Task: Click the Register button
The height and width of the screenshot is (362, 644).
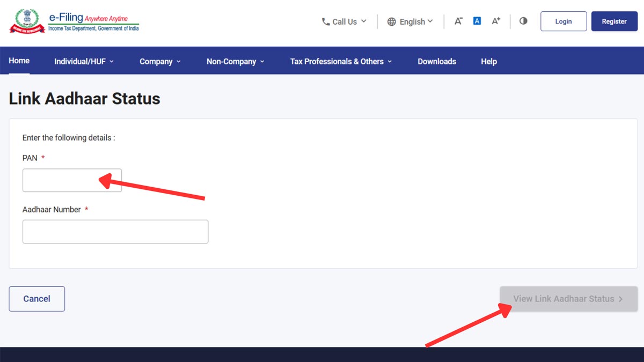Action: point(614,21)
